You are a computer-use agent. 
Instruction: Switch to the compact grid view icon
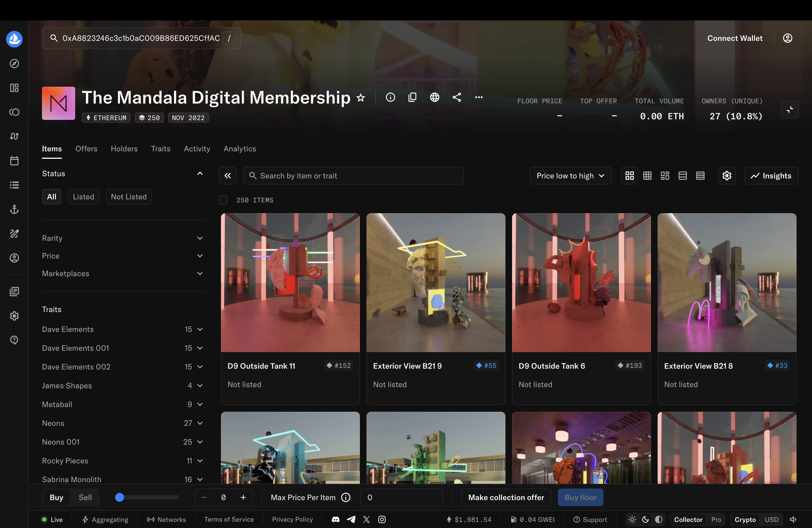[x=647, y=176]
